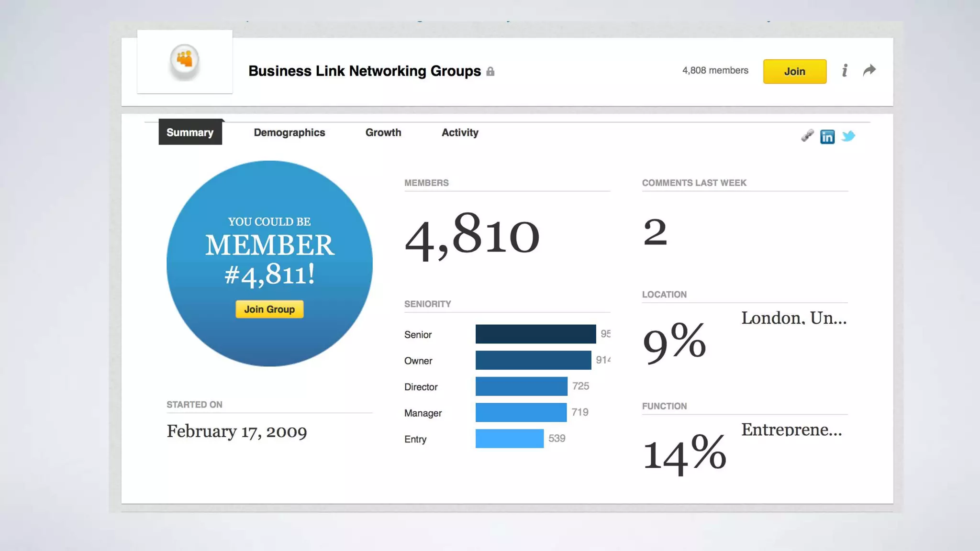Copy link via chain link icon

coord(807,136)
